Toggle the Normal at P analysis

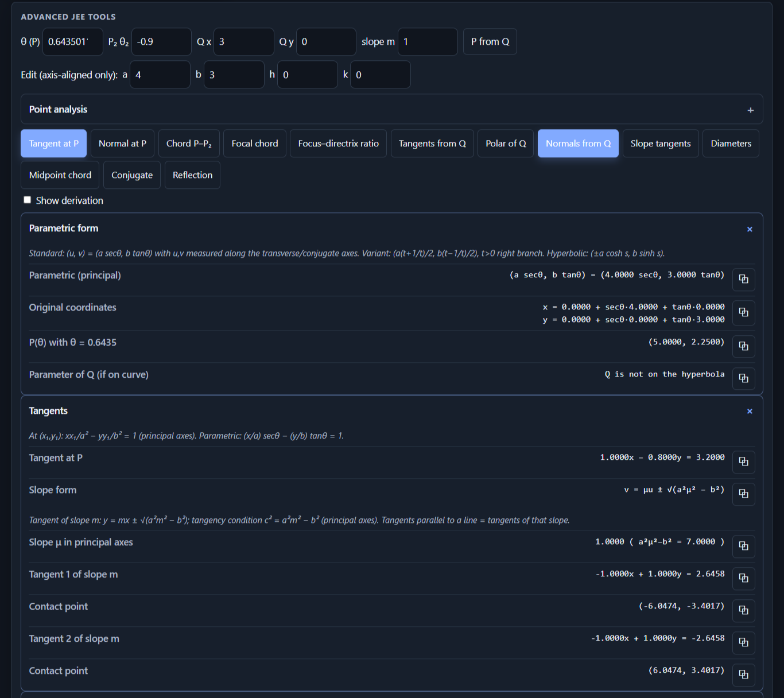click(x=122, y=144)
